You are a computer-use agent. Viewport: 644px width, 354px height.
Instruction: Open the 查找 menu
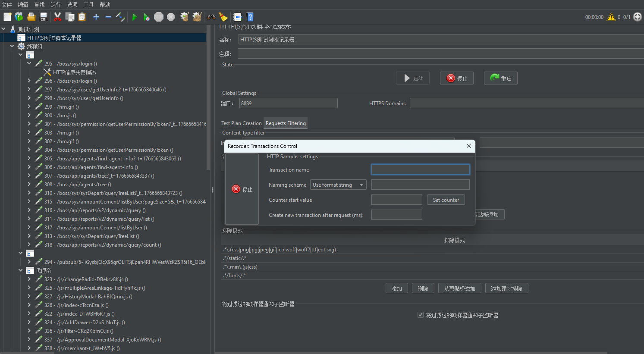[39, 5]
